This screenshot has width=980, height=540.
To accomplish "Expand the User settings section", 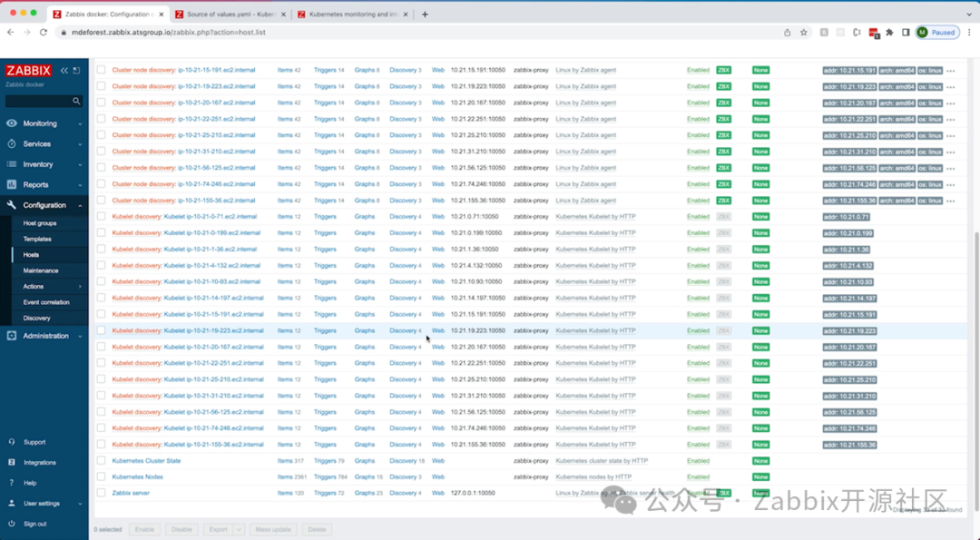I will tap(80, 504).
